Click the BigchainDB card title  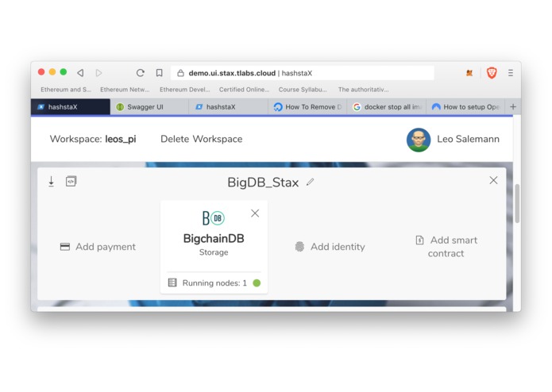214,238
